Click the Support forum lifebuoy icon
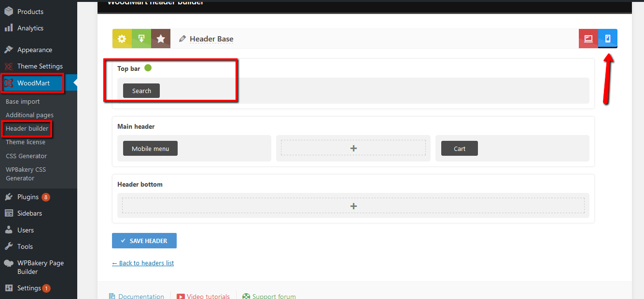Viewport: 644px width, 299px height. 246,296
